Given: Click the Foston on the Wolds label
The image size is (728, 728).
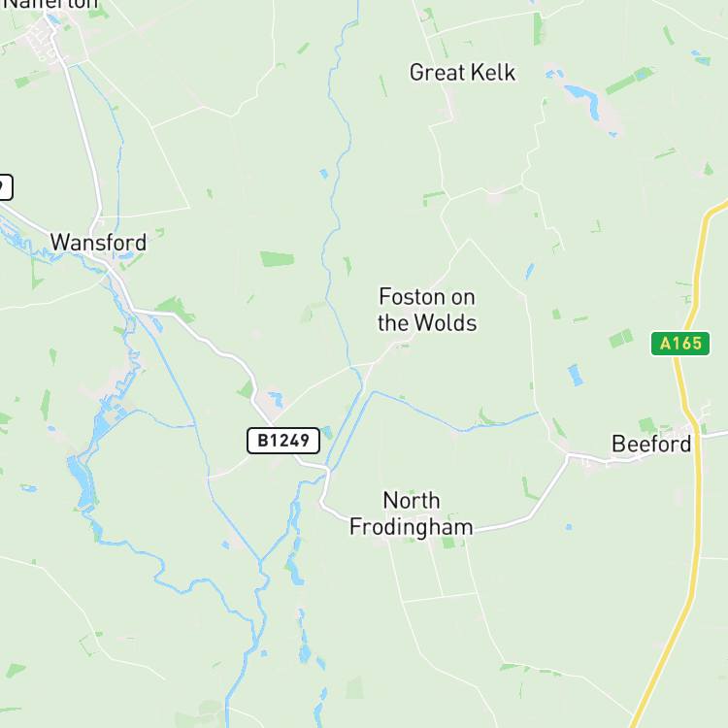Looking at the screenshot, I should click(427, 310).
